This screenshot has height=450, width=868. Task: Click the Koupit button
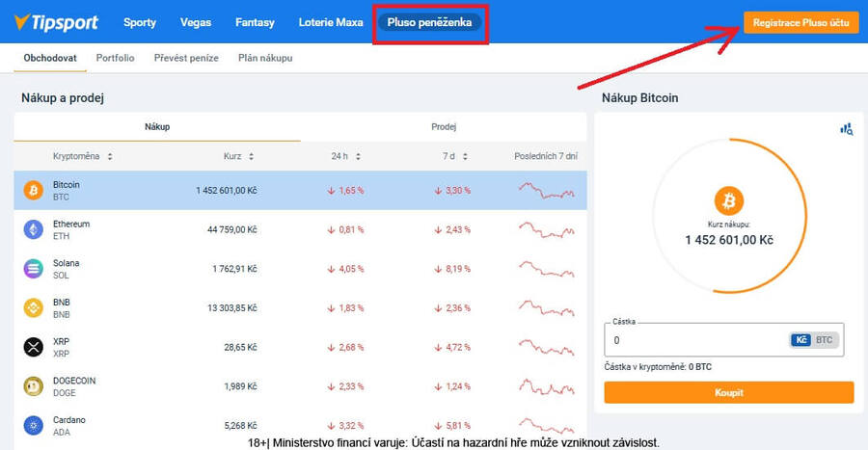(728, 392)
